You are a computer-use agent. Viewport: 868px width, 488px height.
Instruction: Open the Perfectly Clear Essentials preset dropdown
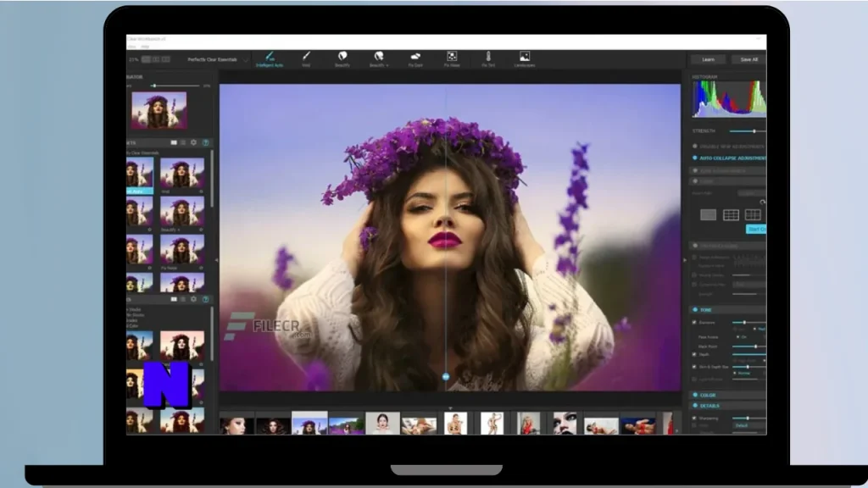point(216,59)
